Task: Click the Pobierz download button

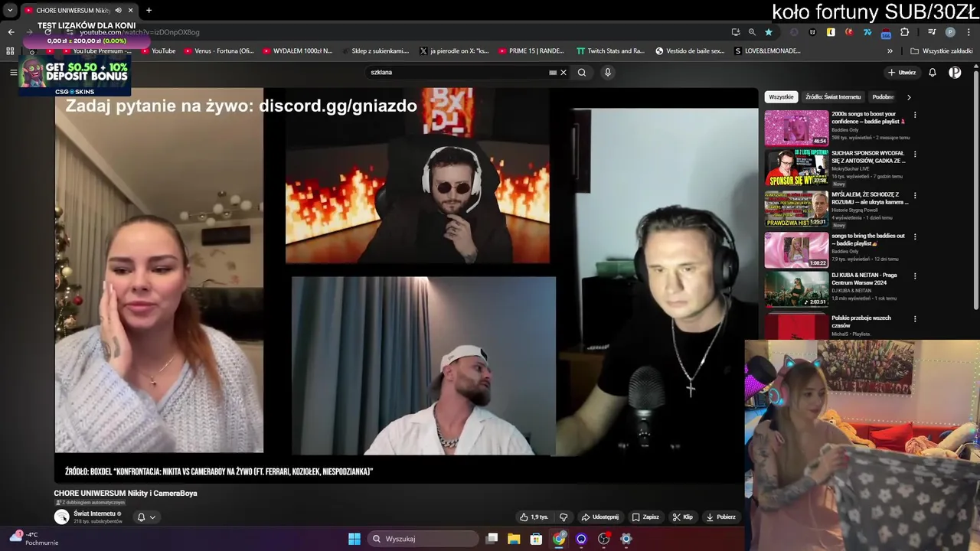Action: pyautogui.click(x=720, y=517)
